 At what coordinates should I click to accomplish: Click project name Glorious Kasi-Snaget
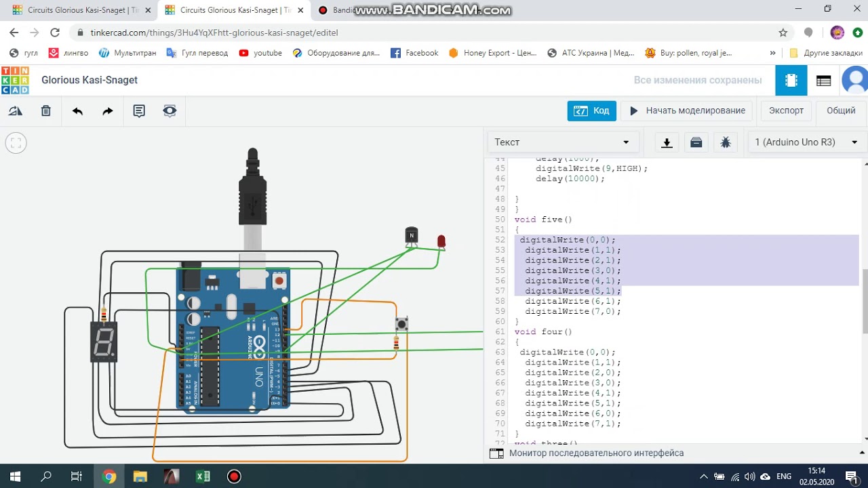point(90,80)
